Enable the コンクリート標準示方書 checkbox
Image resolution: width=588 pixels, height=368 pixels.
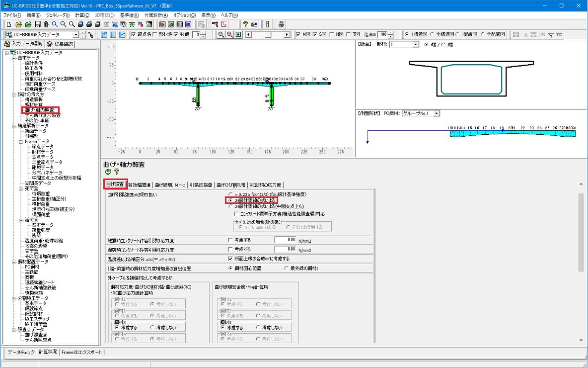pyautogui.click(x=236, y=214)
